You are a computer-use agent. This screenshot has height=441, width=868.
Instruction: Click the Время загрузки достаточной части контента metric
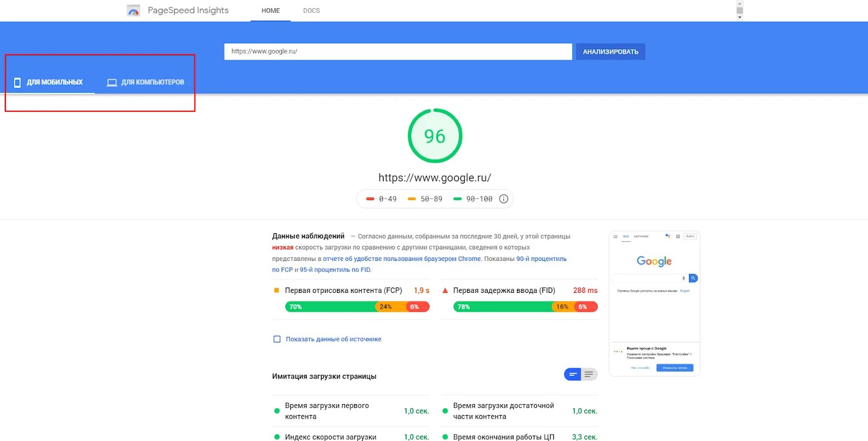click(519, 411)
